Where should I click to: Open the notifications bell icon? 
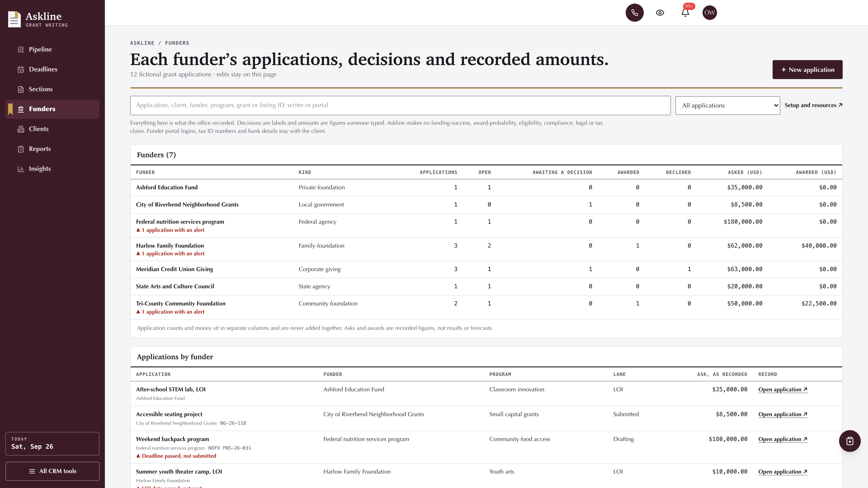pyautogui.click(x=685, y=13)
